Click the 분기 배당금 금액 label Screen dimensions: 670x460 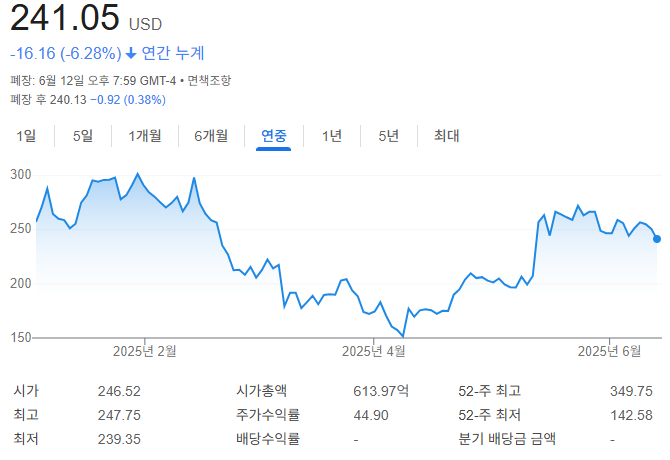coord(507,439)
